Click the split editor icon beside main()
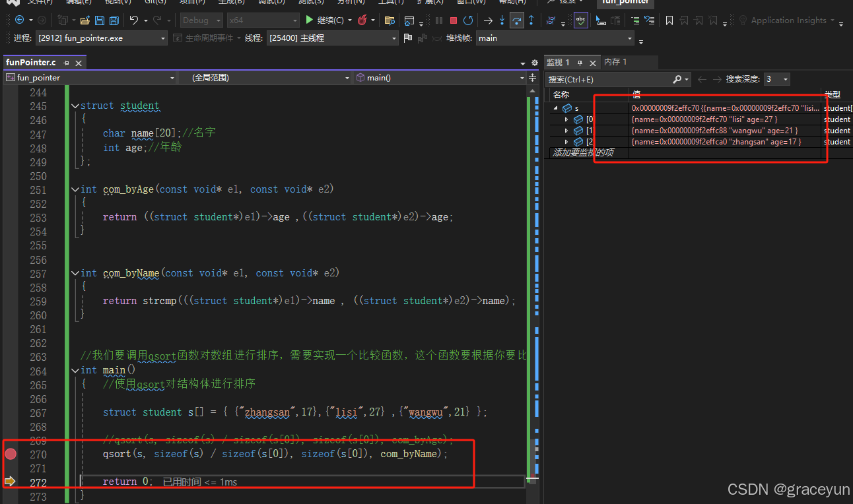 point(534,78)
